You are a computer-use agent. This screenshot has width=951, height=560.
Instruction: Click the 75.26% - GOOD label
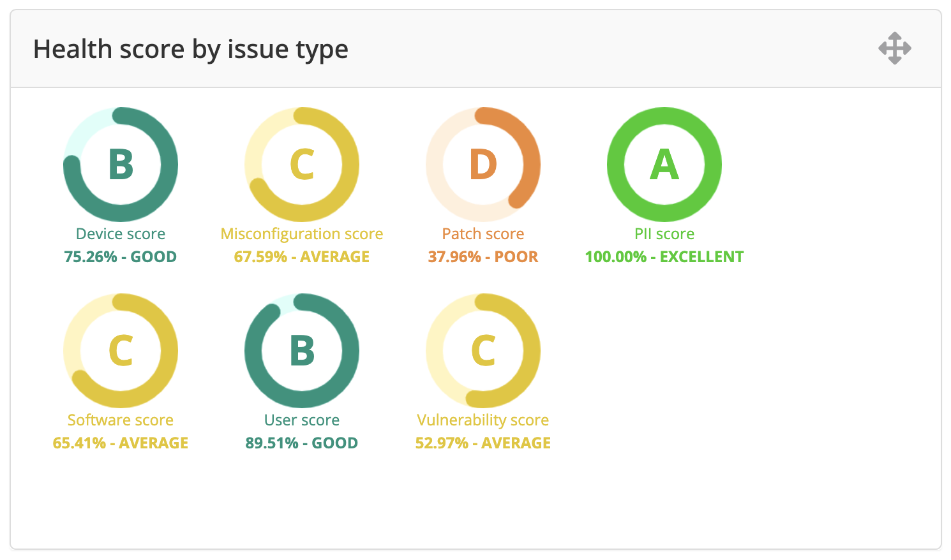121,257
